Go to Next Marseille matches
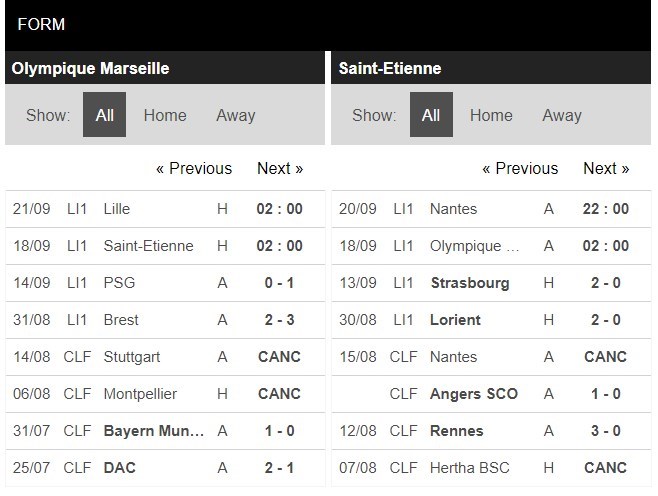The image size is (658, 496). click(280, 168)
